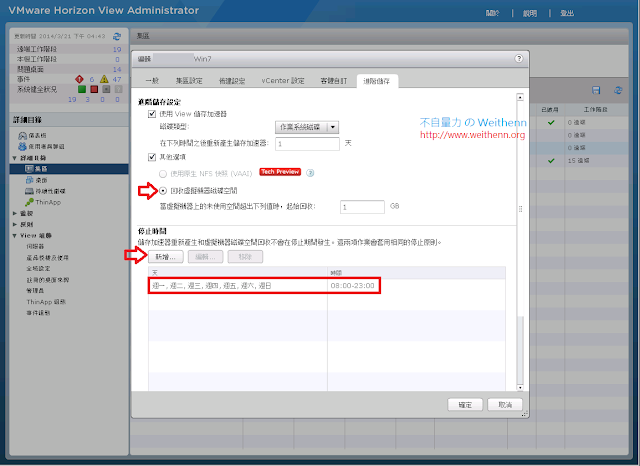This screenshot has width=640, height=466.
Task: Select the native NFS snapshots (VAAI) radio
Action: [163, 174]
